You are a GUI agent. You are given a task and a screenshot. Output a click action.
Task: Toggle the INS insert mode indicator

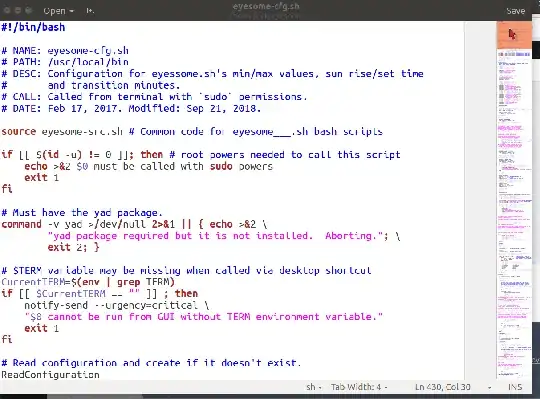point(515,387)
